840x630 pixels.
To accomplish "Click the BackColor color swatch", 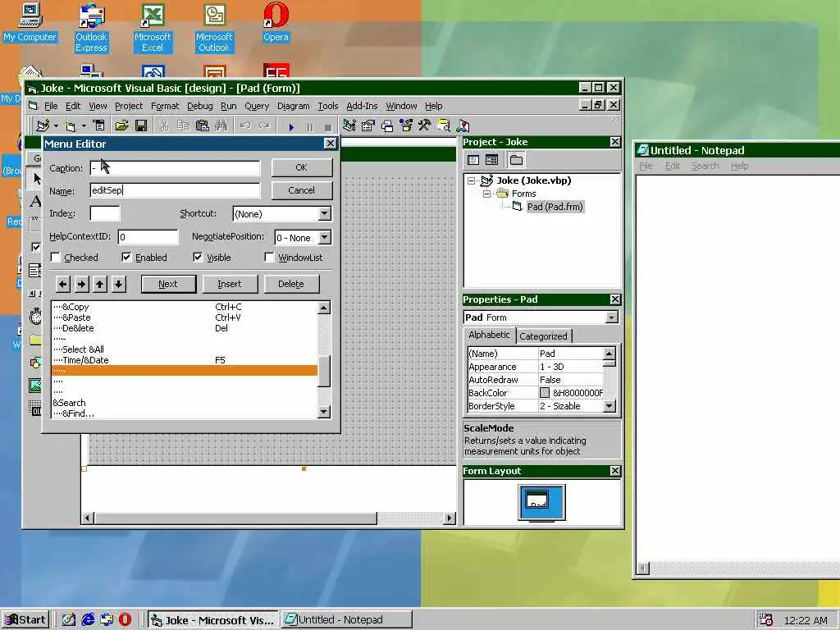I will (x=545, y=393).
